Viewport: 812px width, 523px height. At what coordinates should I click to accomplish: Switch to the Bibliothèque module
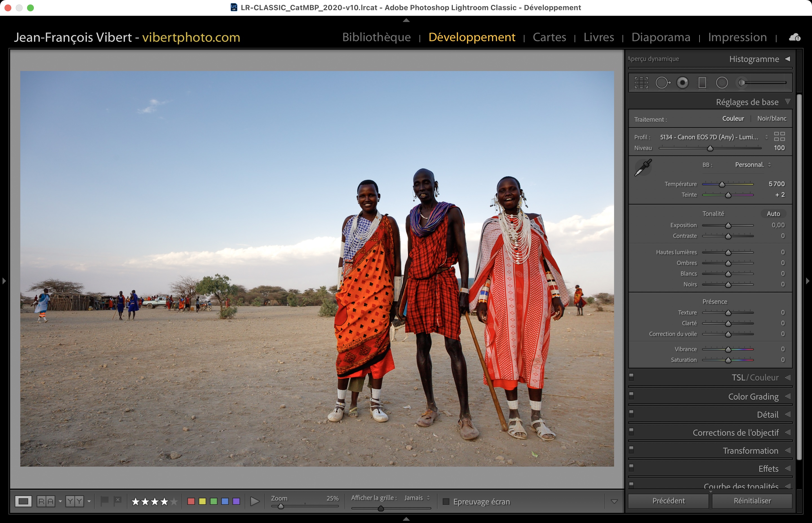coord(376,37)
